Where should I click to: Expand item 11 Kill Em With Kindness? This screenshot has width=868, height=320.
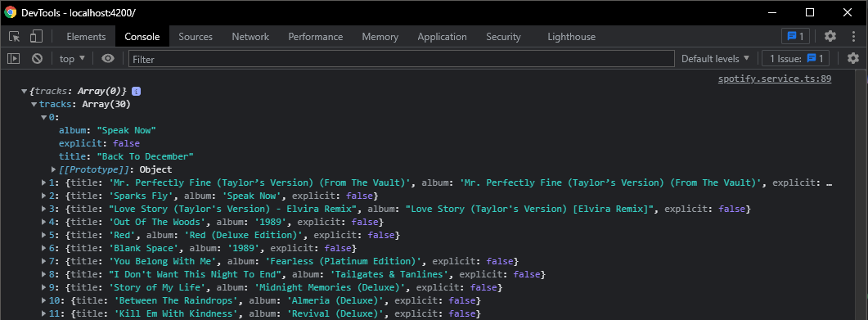43,314
